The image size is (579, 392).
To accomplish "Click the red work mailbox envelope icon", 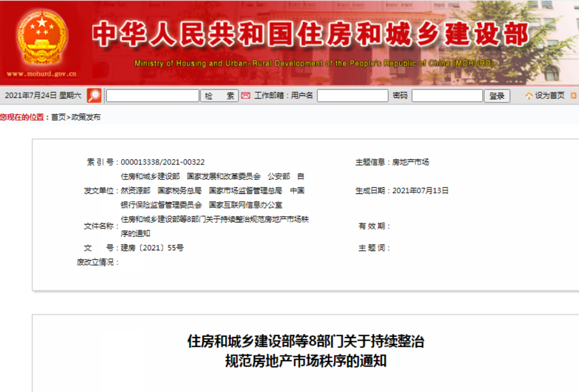I will 246,96.
